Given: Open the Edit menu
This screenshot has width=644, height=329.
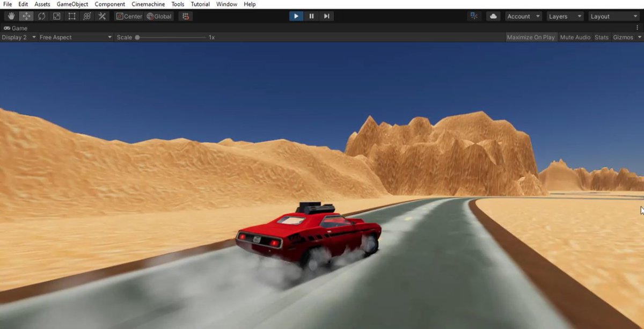Looking at the screenshot, I should tap(23, 4).
